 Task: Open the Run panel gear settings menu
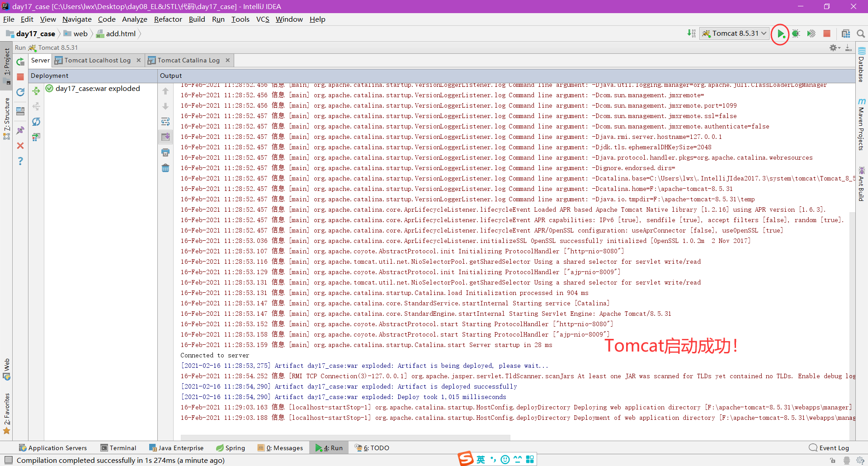(x=835, y=48)
